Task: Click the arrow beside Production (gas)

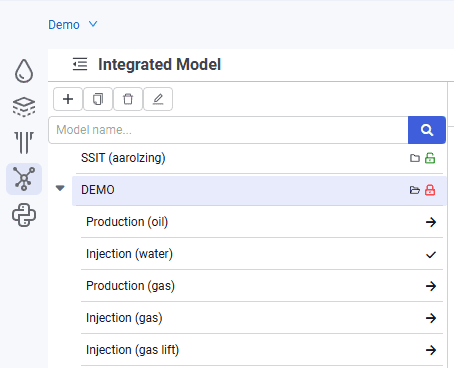Action: point(431,286)
